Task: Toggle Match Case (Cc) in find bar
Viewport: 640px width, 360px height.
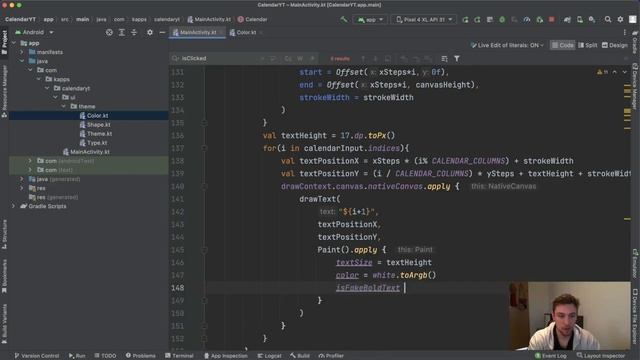Action: point(288,59)
